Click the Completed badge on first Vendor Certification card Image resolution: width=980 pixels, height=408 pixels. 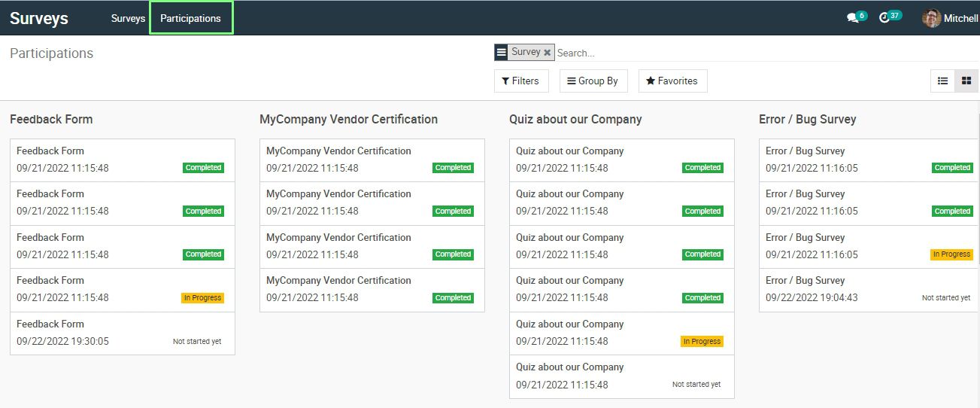click(x=453, y=168)
